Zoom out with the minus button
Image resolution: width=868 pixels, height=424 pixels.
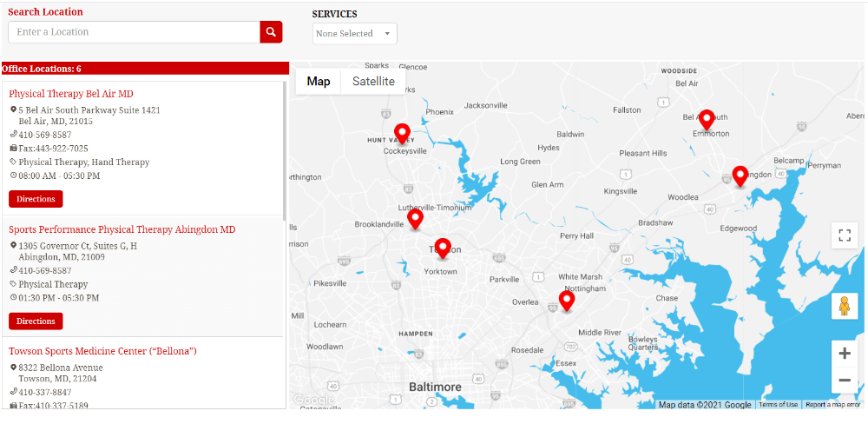coord(845,381)
